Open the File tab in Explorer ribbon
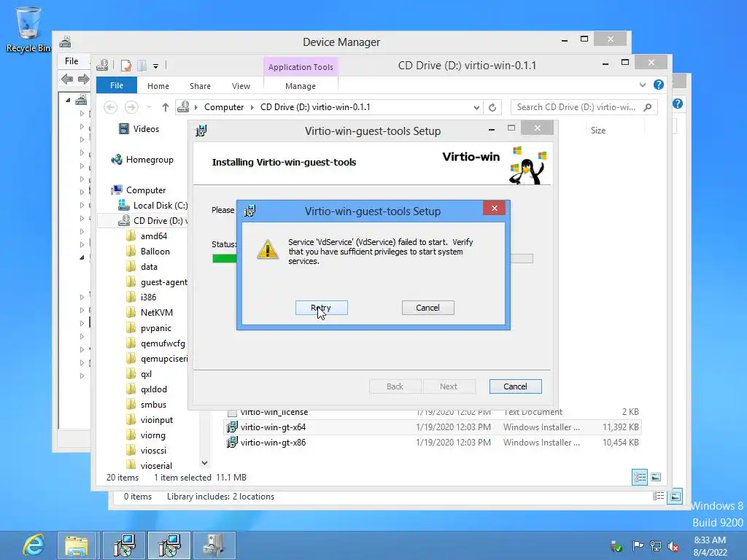This screenshot has height=560, width=747. tap(117, 85)
